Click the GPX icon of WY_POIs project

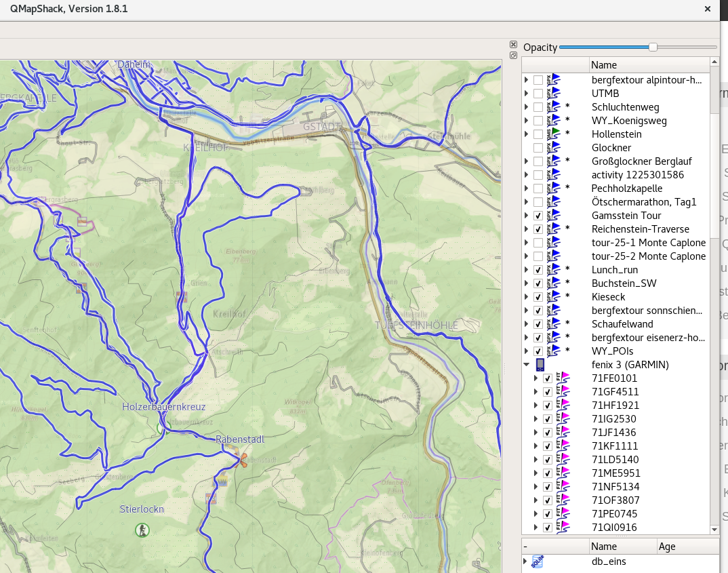click(553, 351)
